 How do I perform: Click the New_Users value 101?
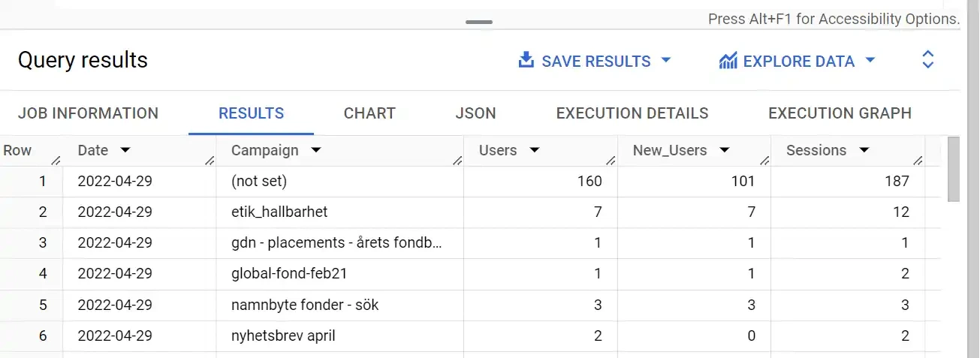click(x=743, y=181)
